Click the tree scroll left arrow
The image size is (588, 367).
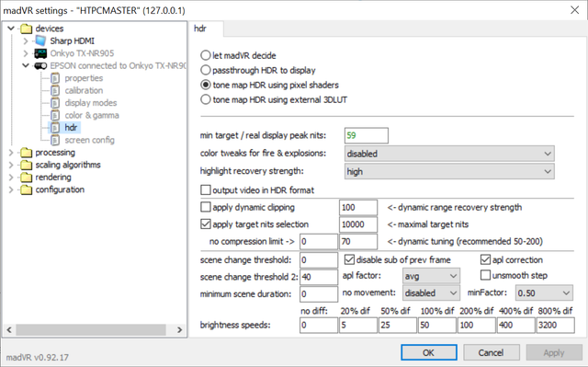(x=9, y=330)
